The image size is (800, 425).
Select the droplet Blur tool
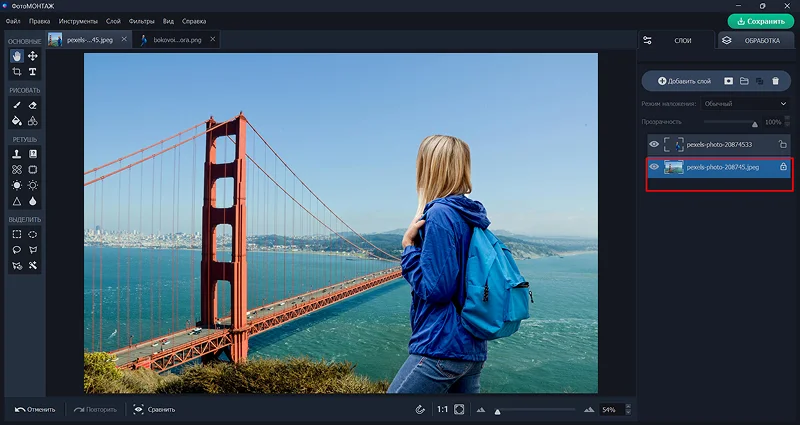[x=33, y=201]
